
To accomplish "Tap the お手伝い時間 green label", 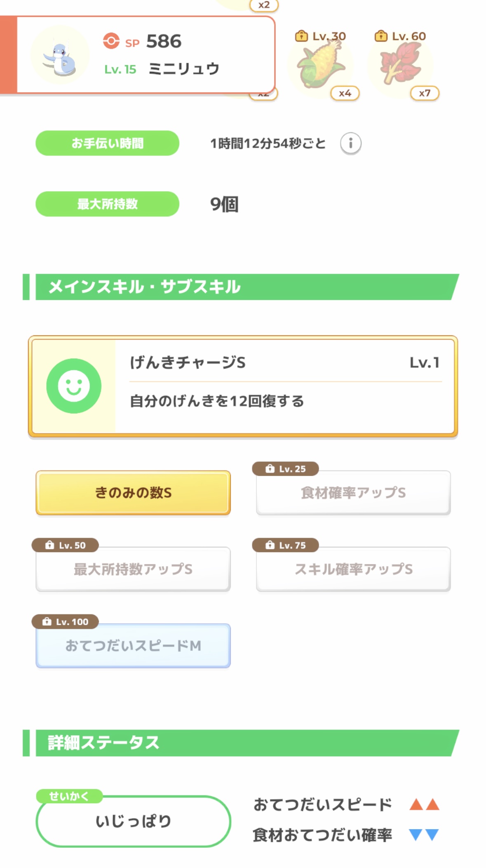I will tap(107, 143).
